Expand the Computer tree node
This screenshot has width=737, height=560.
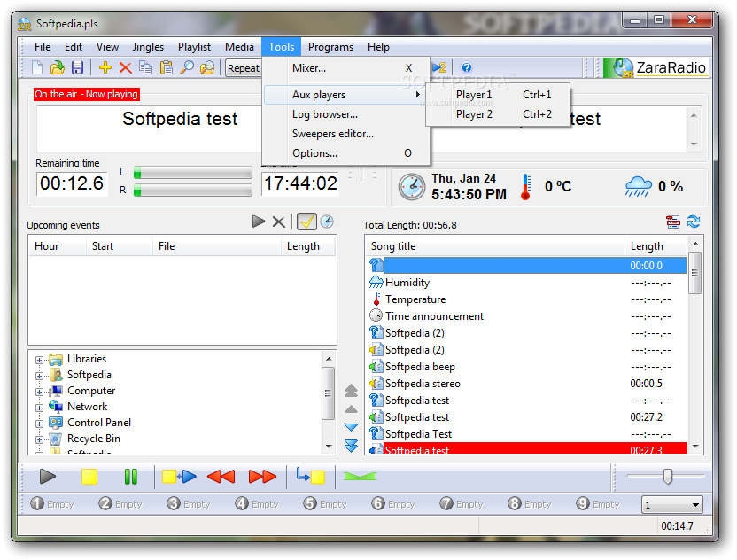(x=40, y=393)
